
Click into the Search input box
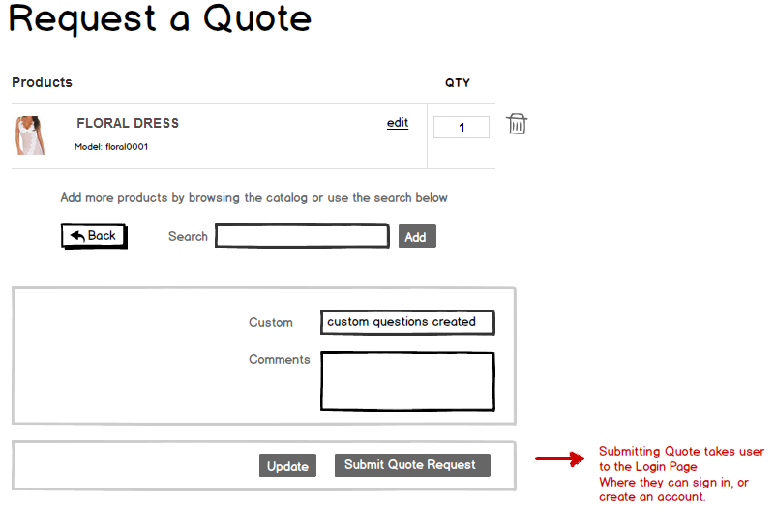point(302,236)
